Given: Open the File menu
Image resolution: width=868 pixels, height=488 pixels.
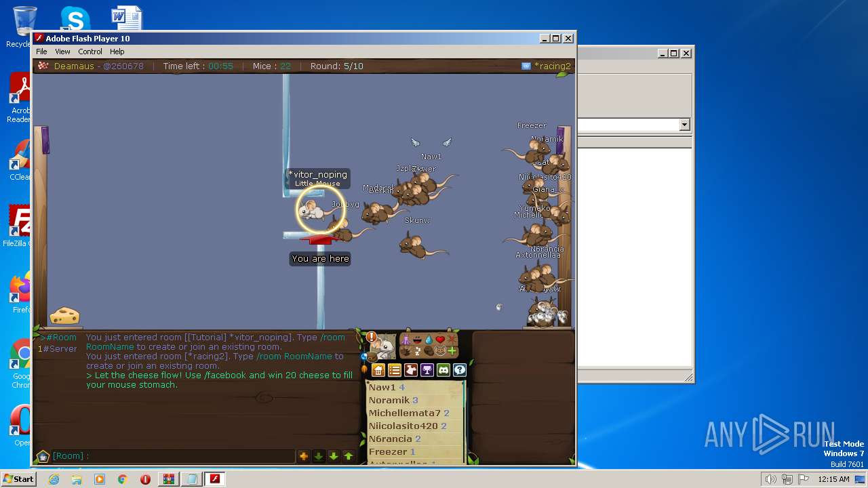Looking at the screenshot, I should click(41, 52).
